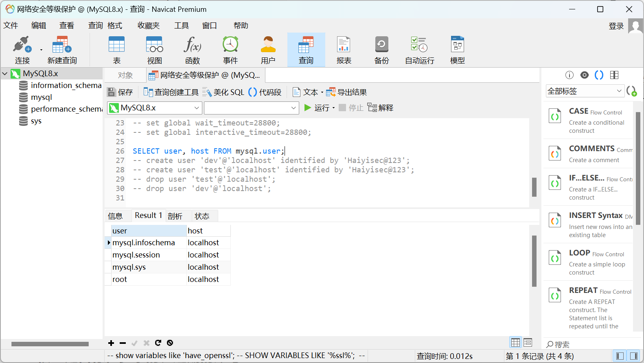Click the 视图 (View) toolbar icon
Screen dimensions: 644x363
point(155,50)
